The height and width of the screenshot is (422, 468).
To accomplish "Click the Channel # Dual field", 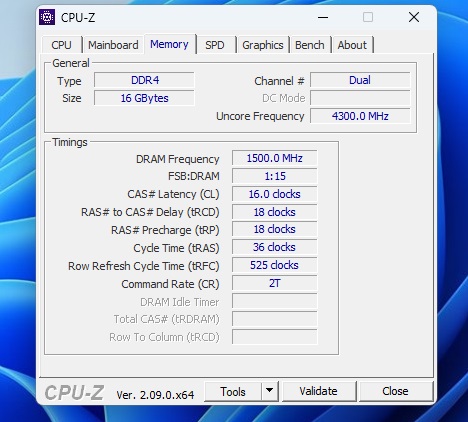I will 360,80.
